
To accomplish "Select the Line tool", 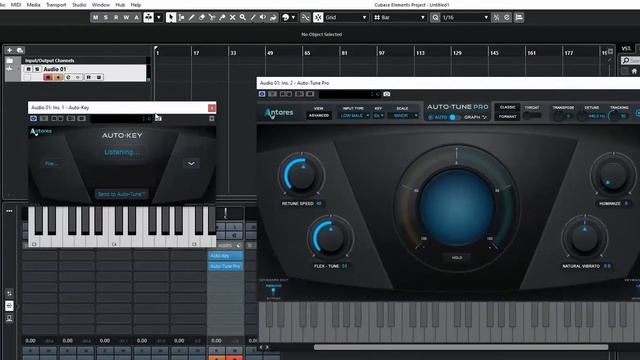I will pos(253,18).
